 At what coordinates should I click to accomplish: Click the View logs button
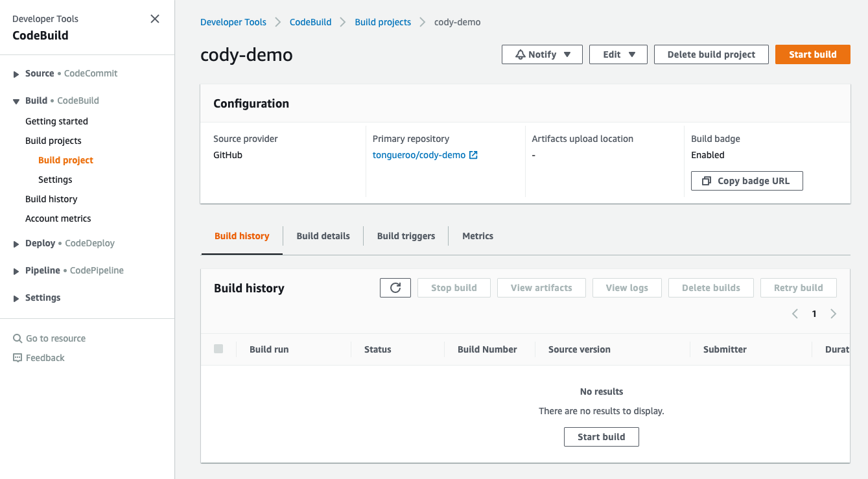(627, 288)
